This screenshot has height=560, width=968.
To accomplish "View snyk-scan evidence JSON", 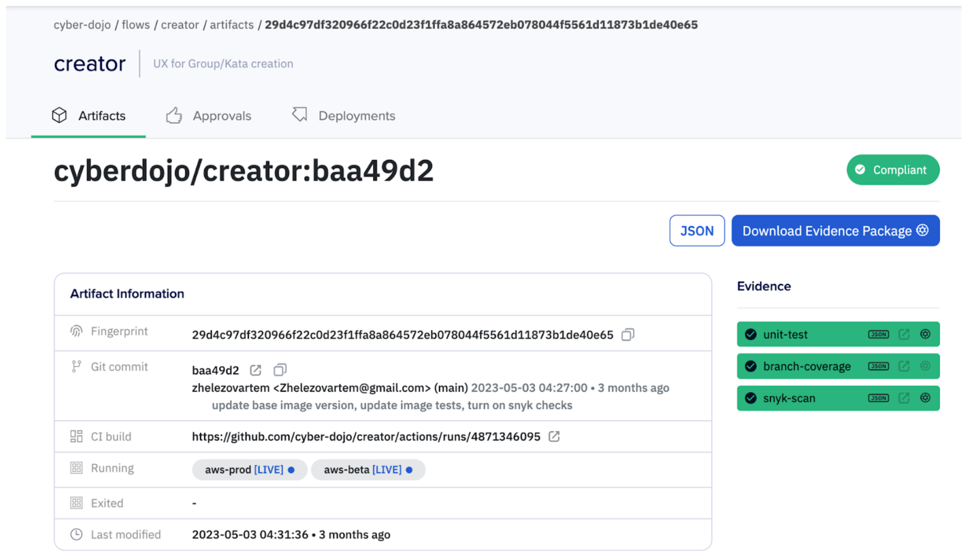I will [x=879, y=398].
